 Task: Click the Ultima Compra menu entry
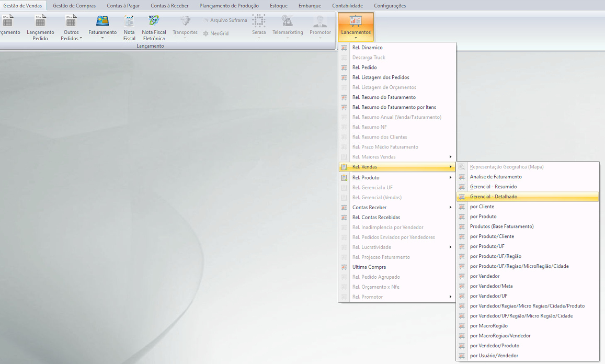tap(369, 267)
